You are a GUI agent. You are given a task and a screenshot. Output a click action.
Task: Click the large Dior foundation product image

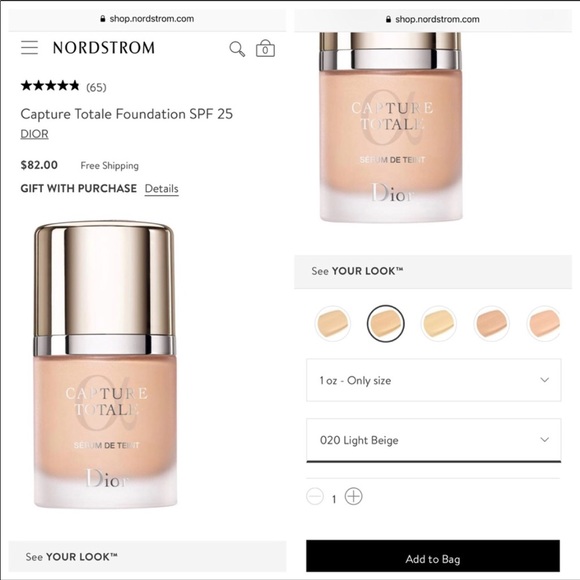(105, 364)
